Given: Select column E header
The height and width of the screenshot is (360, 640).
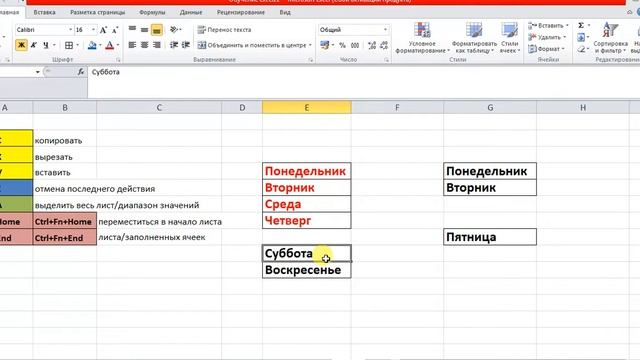Looking at the screenshot, I should click(307, 108).
